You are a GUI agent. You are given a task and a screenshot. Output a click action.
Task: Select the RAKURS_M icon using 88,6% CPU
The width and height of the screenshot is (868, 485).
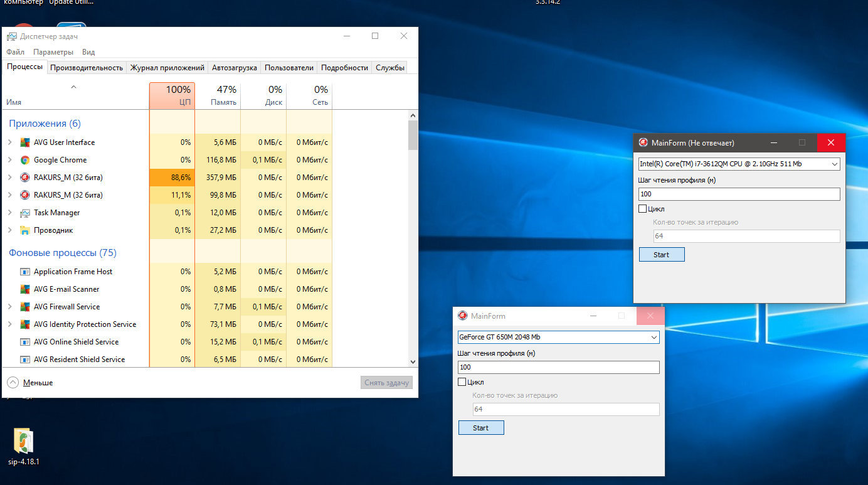[25, 178]
